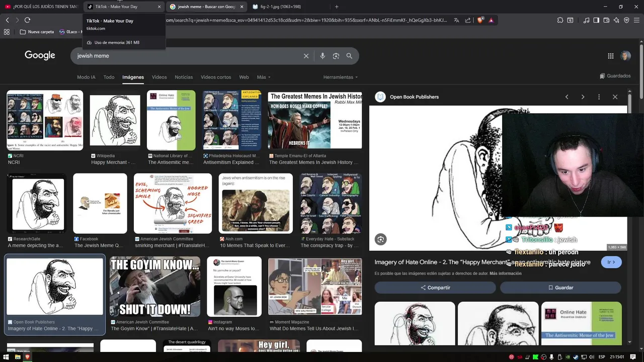Open Guardados saved items

pyautogui.click(x=615, y=76)
